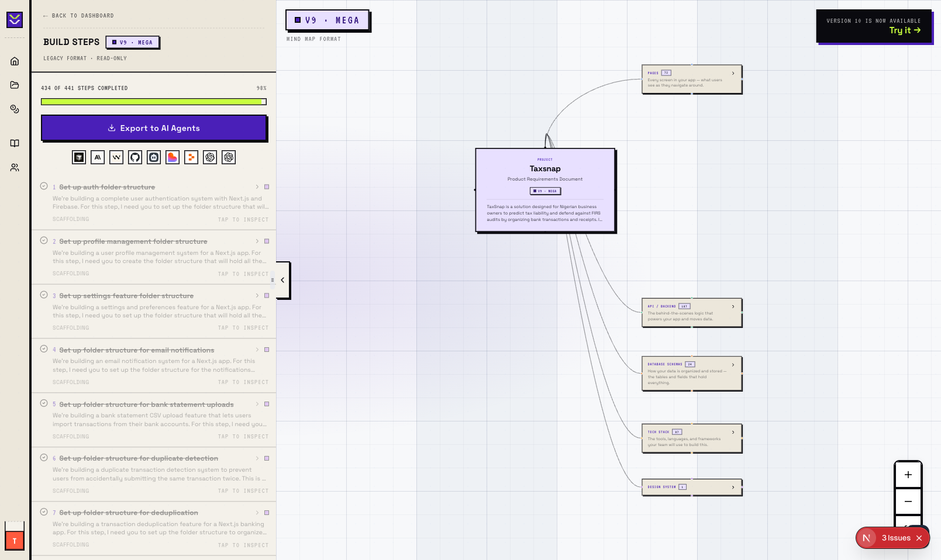The width and height of the screenshot is (941, 560).
Task: Collapse the Build Steps side panel
Action: [282, 280]
